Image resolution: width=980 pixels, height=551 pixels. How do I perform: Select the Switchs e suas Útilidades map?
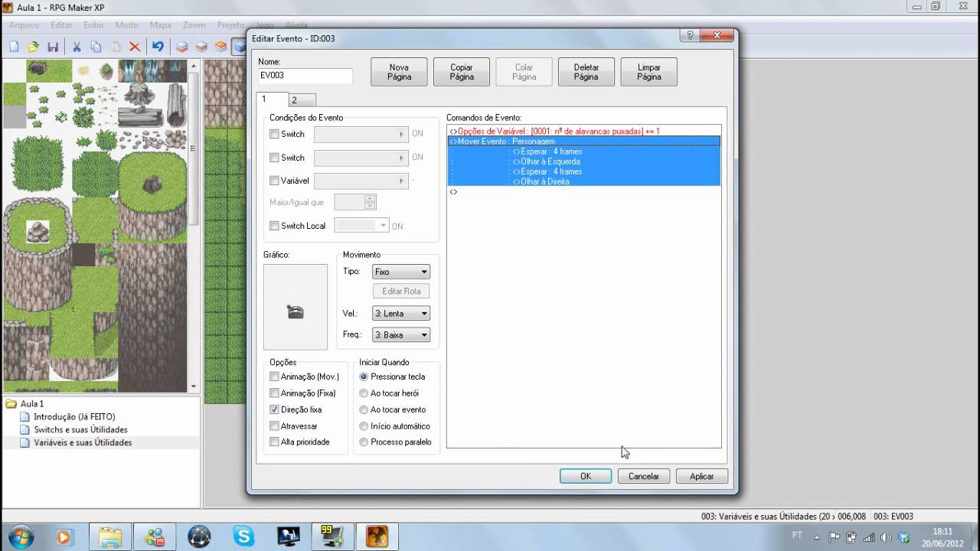pos(80,429)
